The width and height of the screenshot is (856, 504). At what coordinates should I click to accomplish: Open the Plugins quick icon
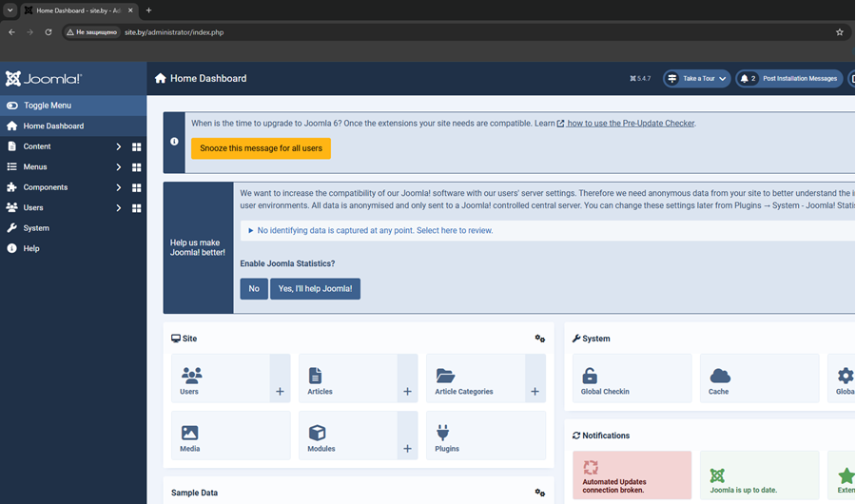point(486,436)
